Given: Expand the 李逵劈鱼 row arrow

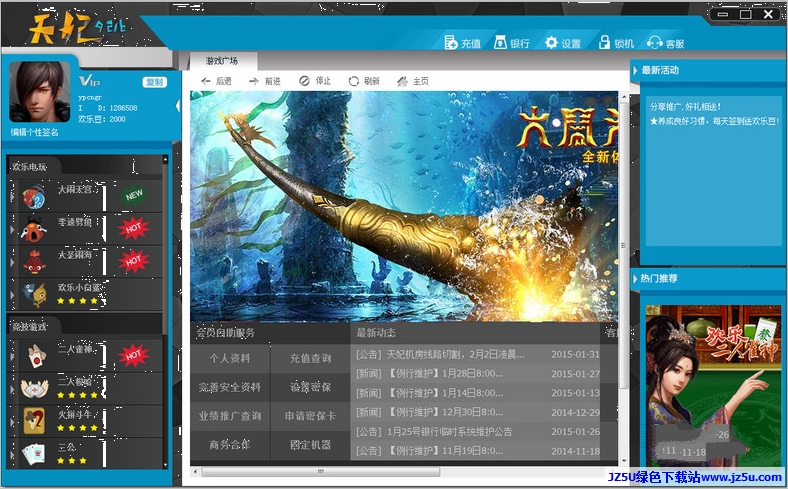Looking at the screenshot, I should 13,229.
